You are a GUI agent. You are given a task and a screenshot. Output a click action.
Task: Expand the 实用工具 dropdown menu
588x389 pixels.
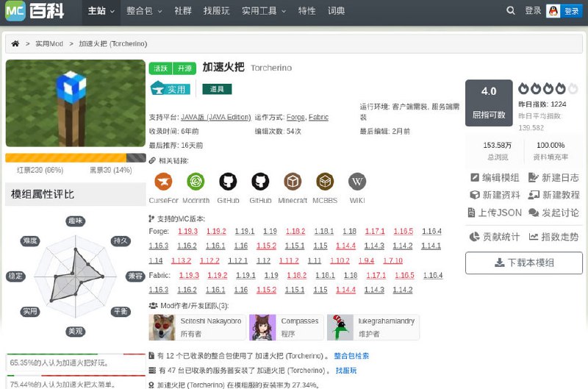tap(264, 11)
